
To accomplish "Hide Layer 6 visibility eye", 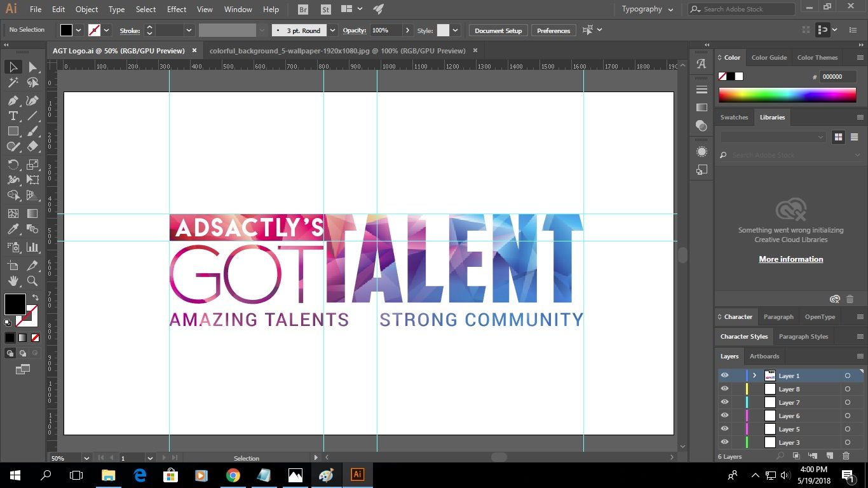I will 724,416.
